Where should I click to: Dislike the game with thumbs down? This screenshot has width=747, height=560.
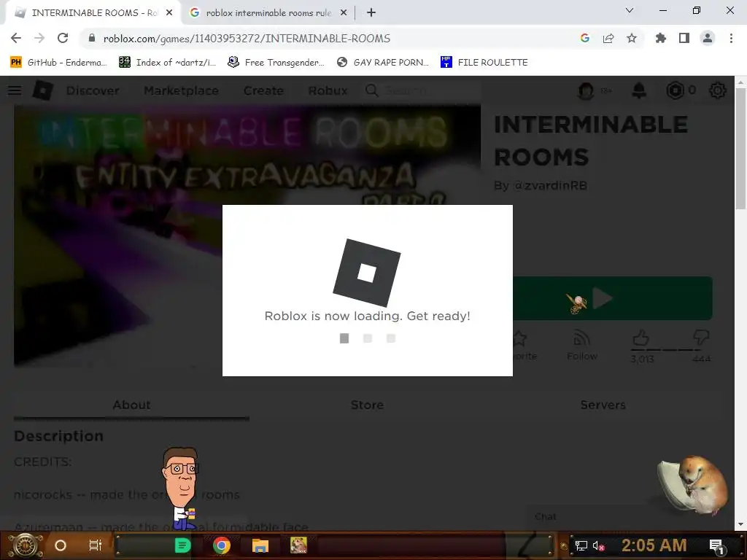(701, 337)
